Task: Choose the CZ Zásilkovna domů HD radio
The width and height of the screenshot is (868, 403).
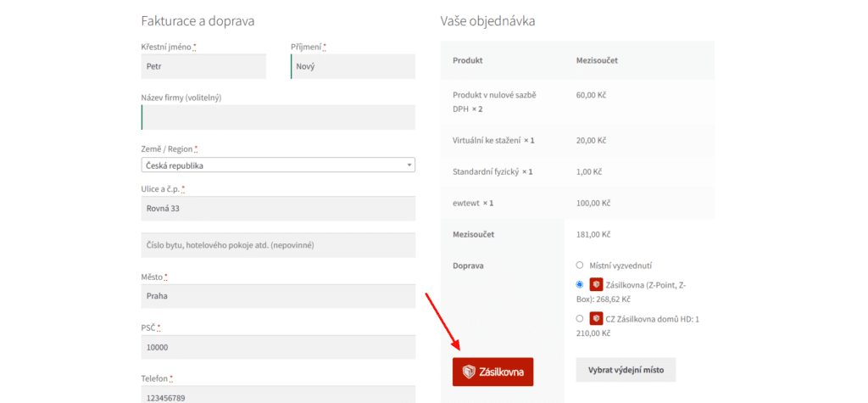Action: [x=580, y=319]
